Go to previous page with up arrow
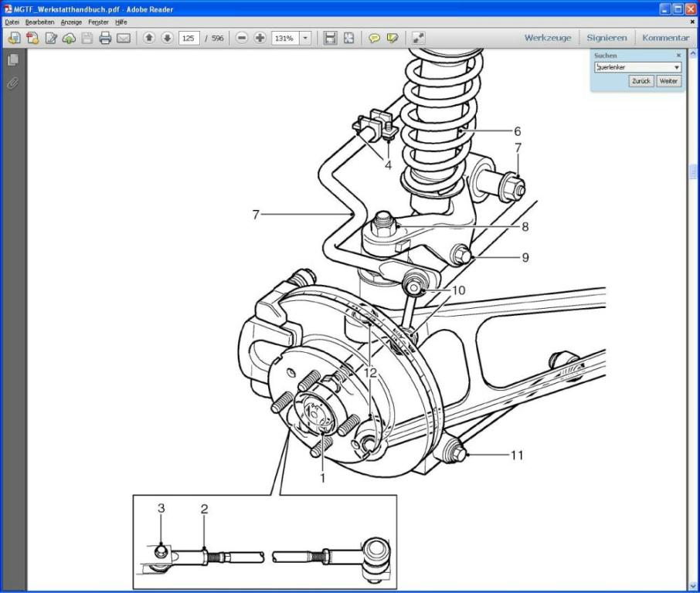 click(x=149, y=38)
